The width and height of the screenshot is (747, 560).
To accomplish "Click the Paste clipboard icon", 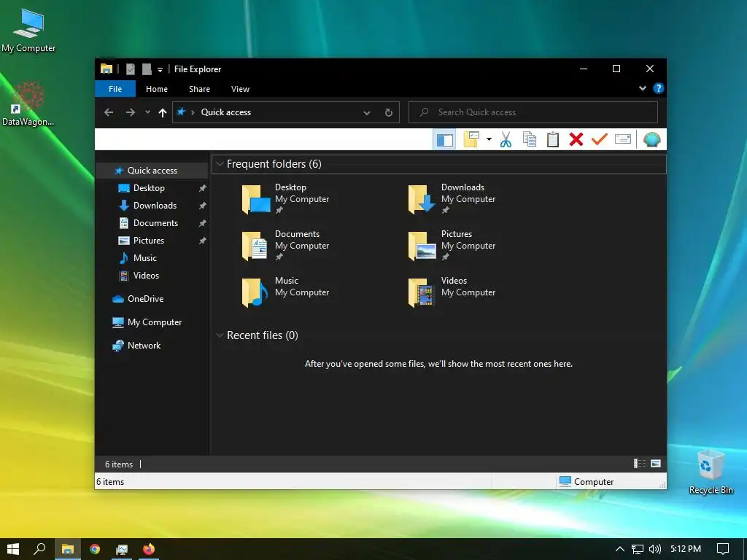I will tap(553, 139).
